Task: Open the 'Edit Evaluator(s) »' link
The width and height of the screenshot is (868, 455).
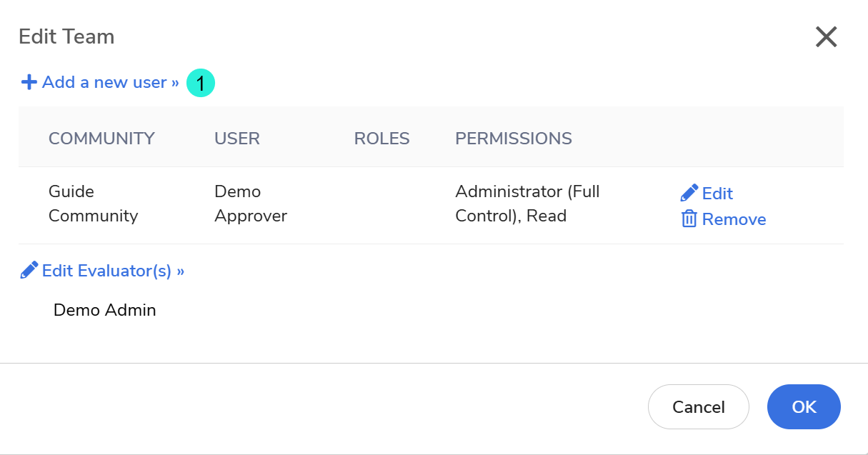Action: pos(113,271)
